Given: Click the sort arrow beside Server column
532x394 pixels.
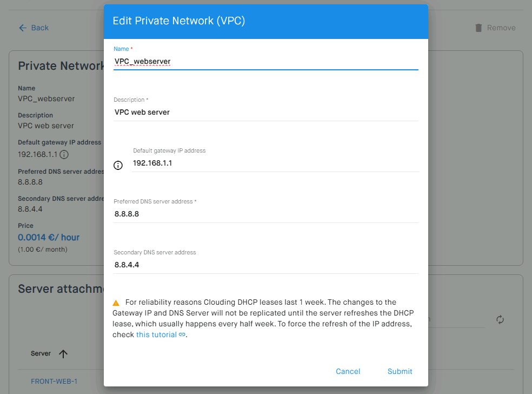Looking at the screenshot, I should (x=63, y=353).
